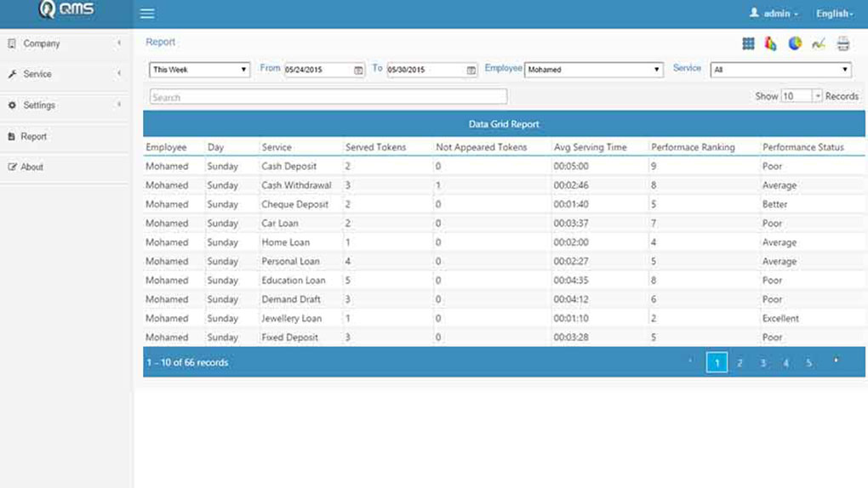The image size is (868, 488).
Task: Expand the This Week period dropdown
Action: (x=199, y=70)
